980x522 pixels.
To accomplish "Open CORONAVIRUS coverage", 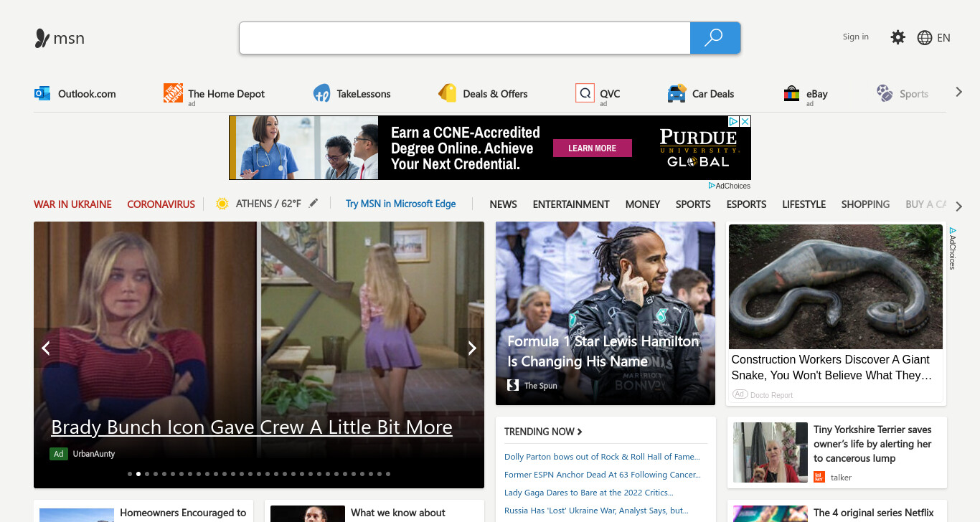I will pos(161,204).
